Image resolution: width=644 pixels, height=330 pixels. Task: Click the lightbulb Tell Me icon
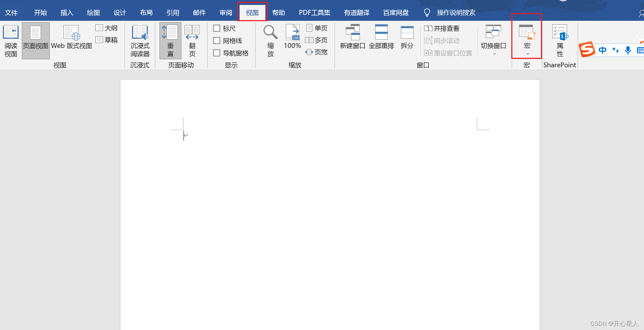point(427,13)
